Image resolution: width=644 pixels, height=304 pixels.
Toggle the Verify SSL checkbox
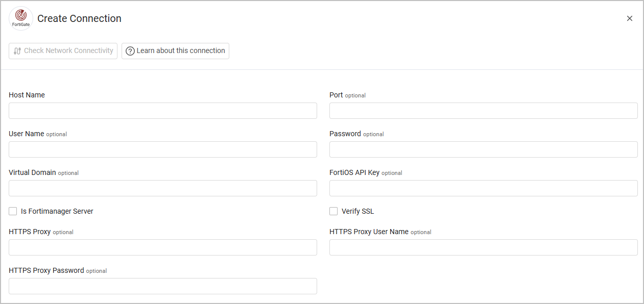[x=333, y=211]
